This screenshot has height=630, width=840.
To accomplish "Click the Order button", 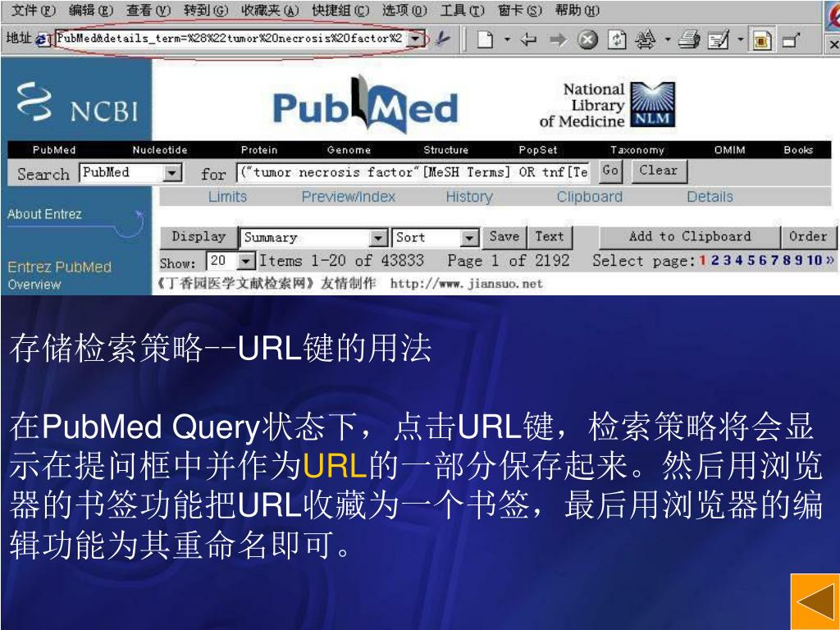I will coord(808,237).
